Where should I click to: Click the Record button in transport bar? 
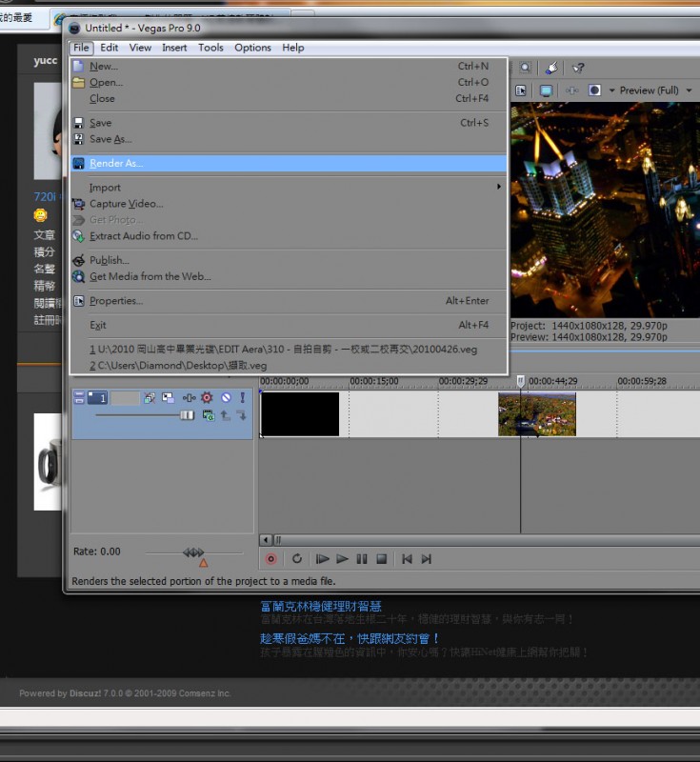271,559
